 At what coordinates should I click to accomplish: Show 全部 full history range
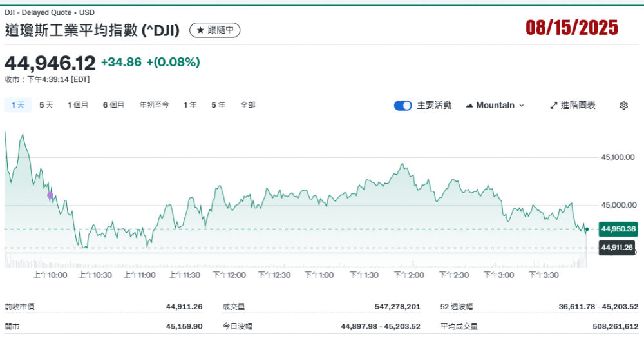[247, 105]
